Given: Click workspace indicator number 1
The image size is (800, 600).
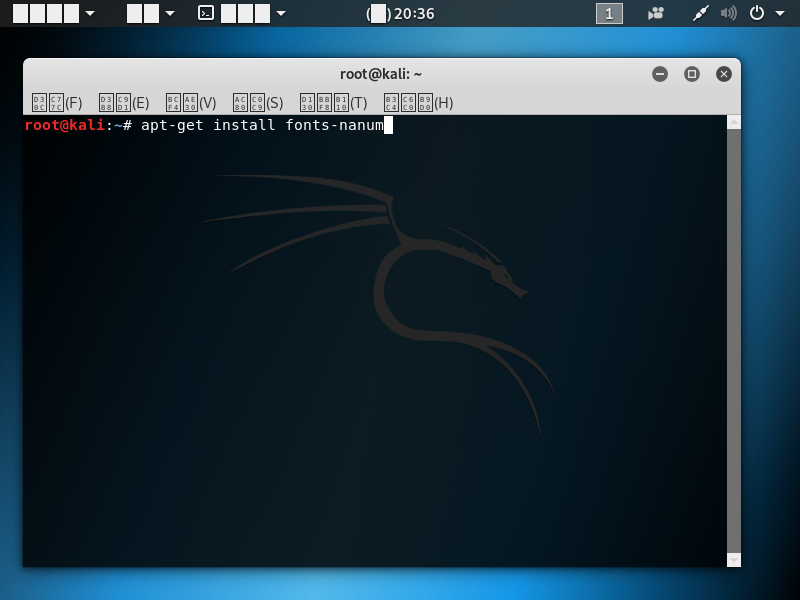Looking at the screenshot, I should coord(609,13).
